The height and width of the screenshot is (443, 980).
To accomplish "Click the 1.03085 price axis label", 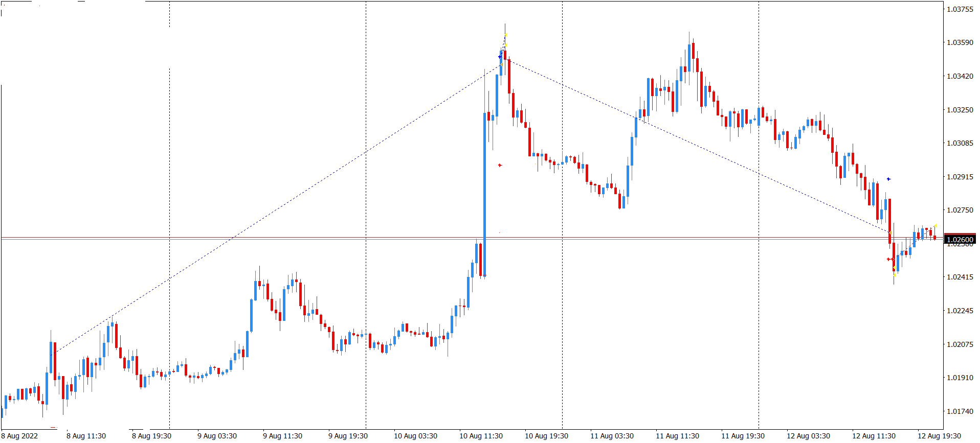I will pos(960,143).
